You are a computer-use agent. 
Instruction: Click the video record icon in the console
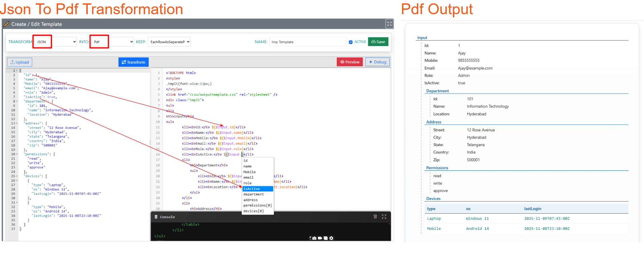click(x=320, y=238)
